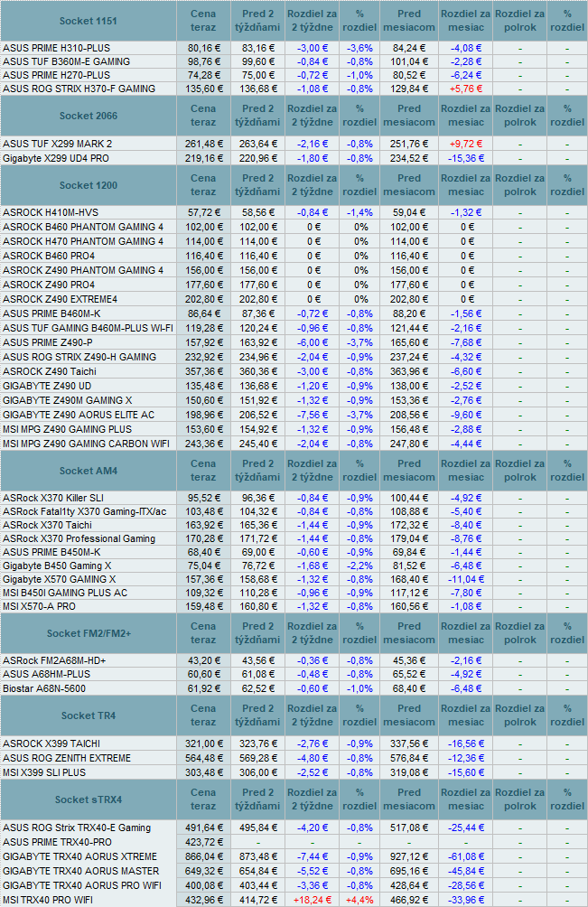Image resolution: width=588 pixels, height=907 pixels.
Task: Select GIGABYTE TRX40 AORUS PRO WIFI name
Action: click(x=82, y=885)
